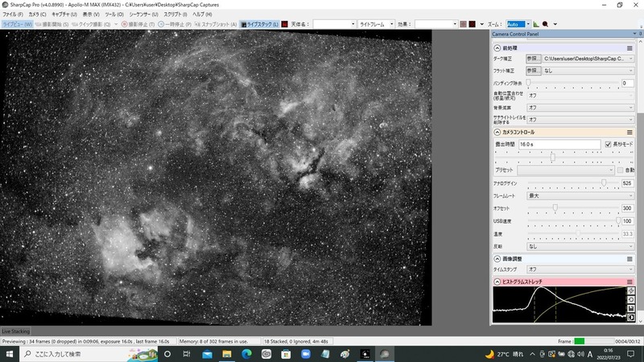Open the カメラコントロール section hamburger menu
Viewport: 644px width, 362px height.
(630, 132)
